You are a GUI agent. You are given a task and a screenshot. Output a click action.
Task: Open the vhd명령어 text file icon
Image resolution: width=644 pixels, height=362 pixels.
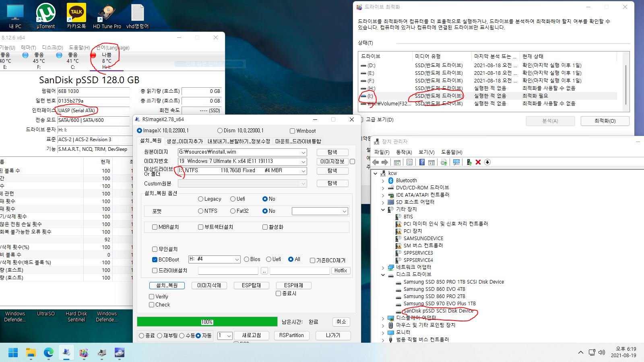137,16
